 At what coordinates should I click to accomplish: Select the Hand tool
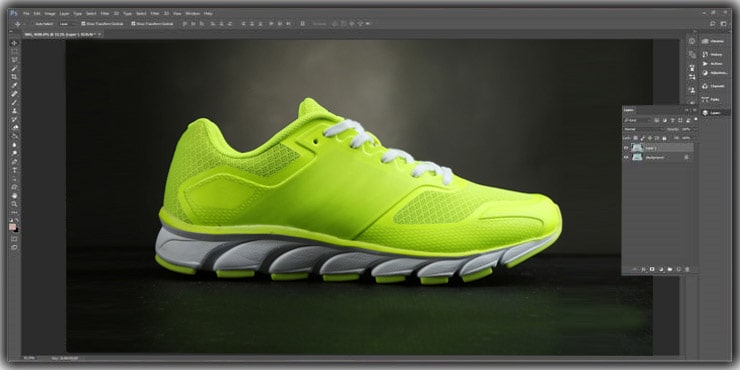pos(14,195)
